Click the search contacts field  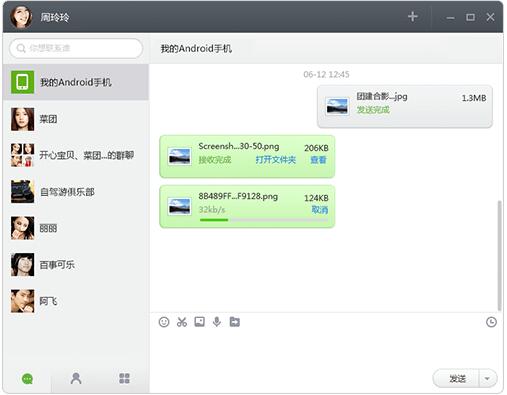pyautogui.click(x=76, y=48)
